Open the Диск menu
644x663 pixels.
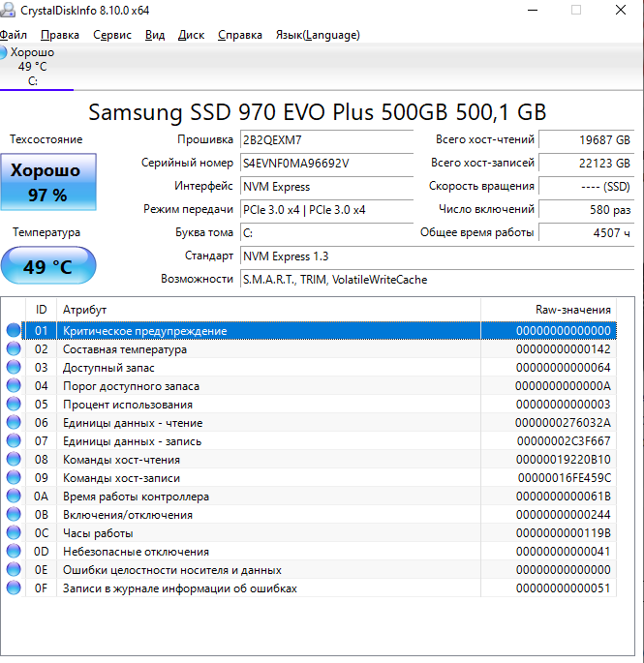[191, 35]
